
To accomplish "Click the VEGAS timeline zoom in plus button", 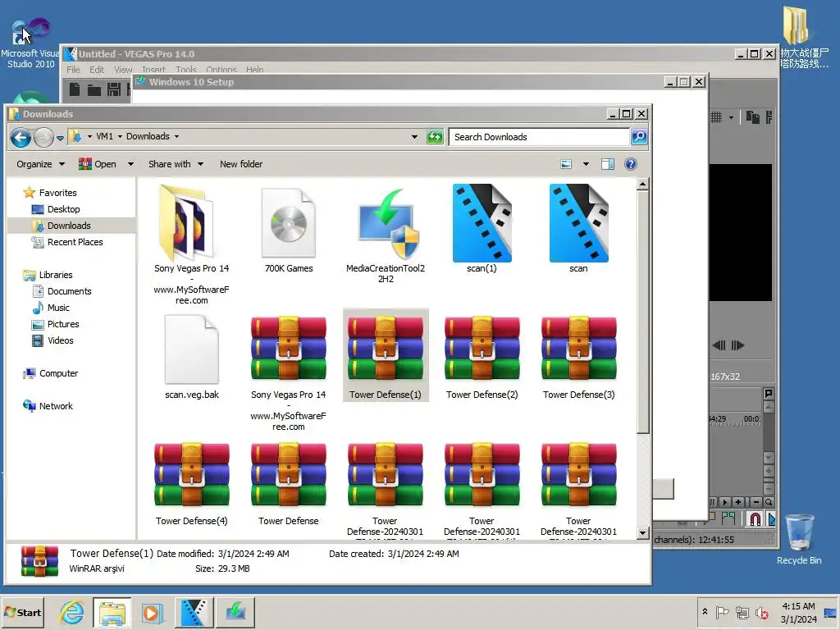I will click(738, 502).
